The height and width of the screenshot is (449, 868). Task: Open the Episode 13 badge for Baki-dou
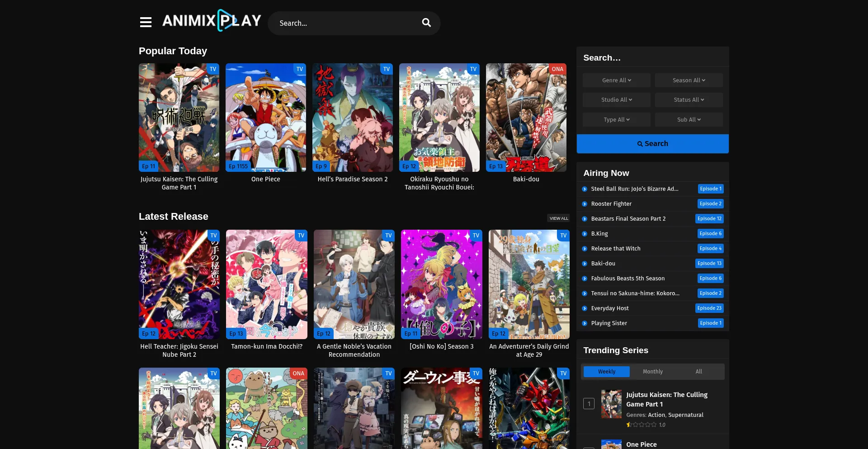(709, 264)
